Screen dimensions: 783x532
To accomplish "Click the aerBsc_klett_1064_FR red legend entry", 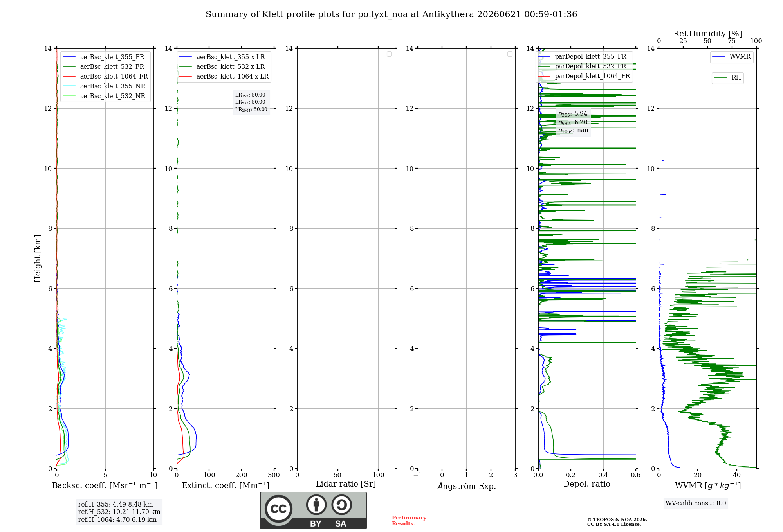I will 105,76.
